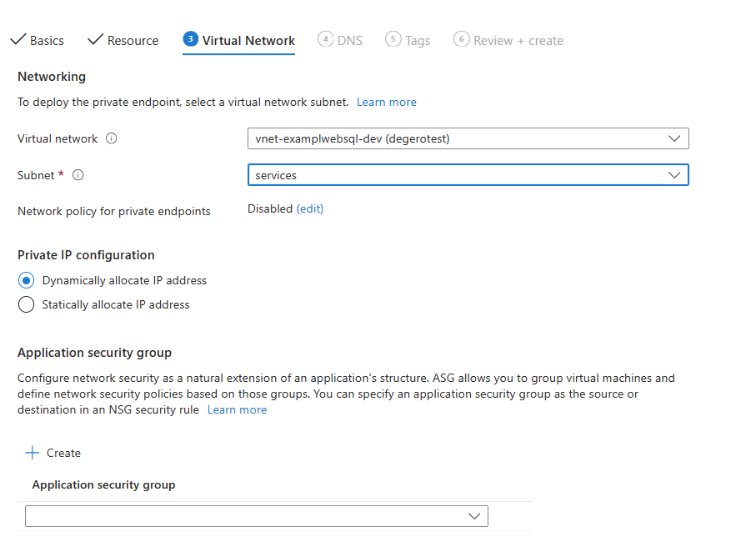756x552 pixels.
Task: Click the info icon beside Subnet label
Action: tap(78, 176)
